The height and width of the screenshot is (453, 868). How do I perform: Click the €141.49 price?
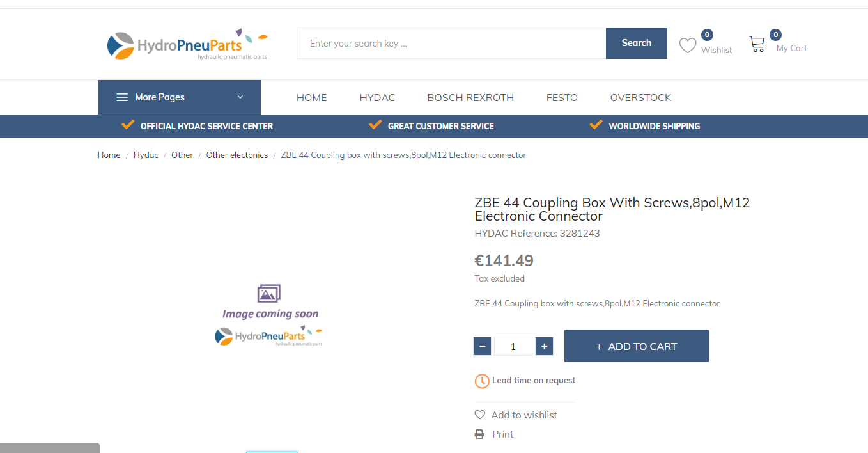[504, 260]
